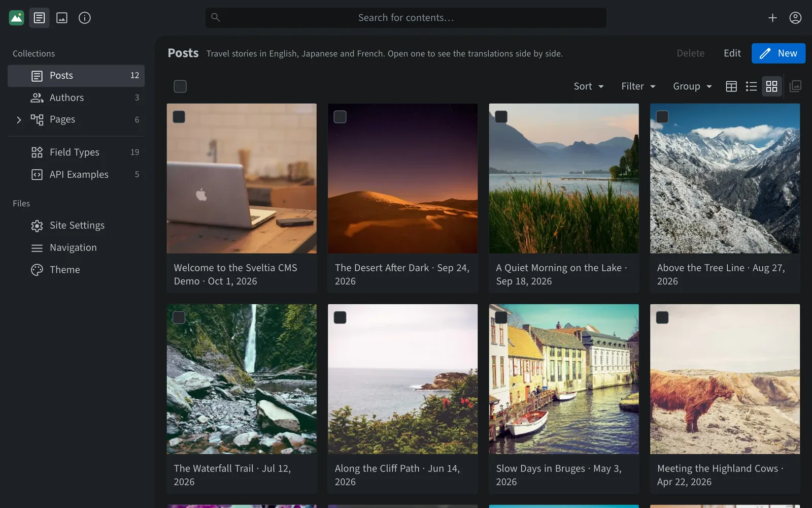Image resolution: width=812 pixels, height=508 pixels.
Task: Click the pencil icon on New button
Action: pos(765,53)
